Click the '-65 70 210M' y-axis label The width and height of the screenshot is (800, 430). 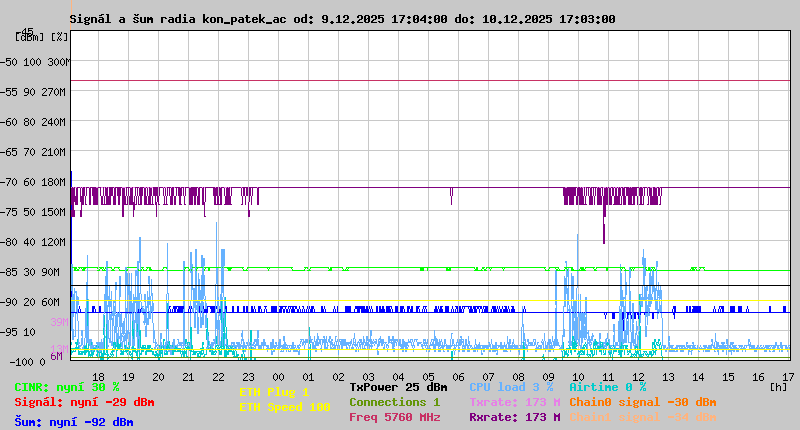pyautogui.click(x=33, y=152)
